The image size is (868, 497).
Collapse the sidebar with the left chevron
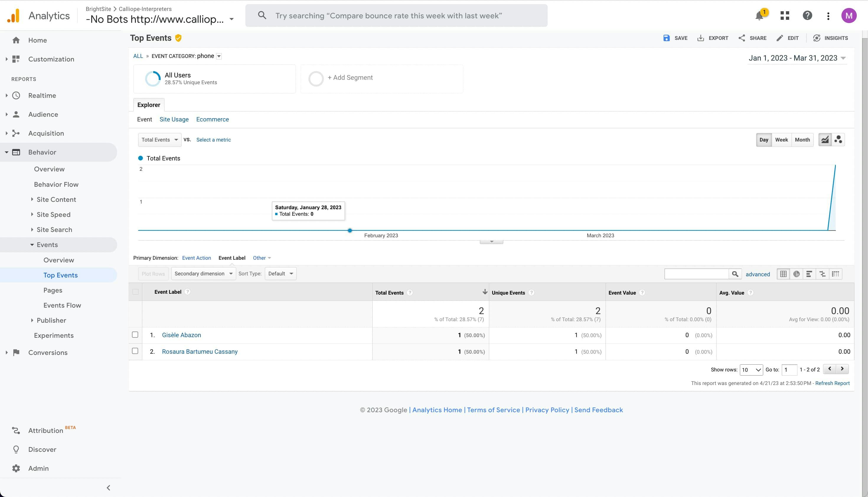coord(108,488)
